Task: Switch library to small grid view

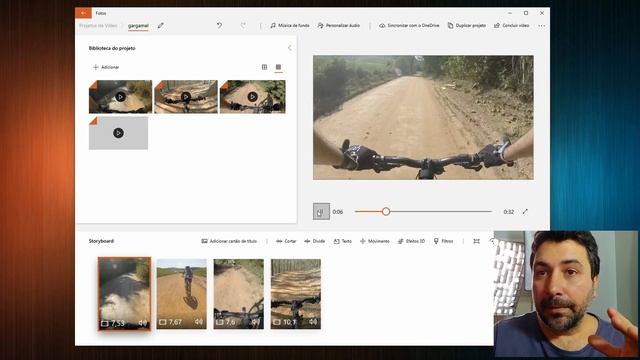Action: pos(264,67)
